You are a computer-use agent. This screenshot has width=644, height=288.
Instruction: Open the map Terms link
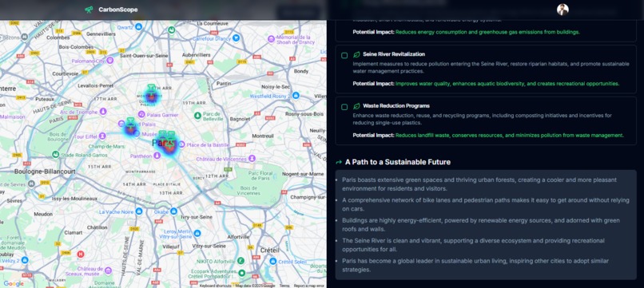click(284, 286)
